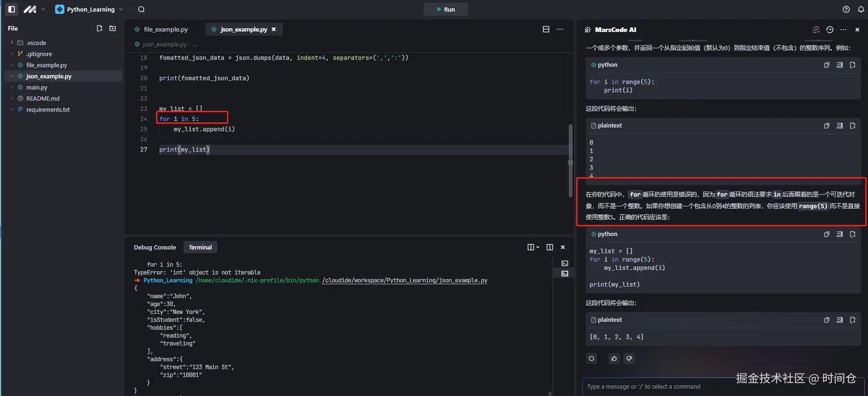This screenshot has width=868, height=396.
Task: Open the notifications bell icon
Action: pyautogui.click(x=861, y=9)
